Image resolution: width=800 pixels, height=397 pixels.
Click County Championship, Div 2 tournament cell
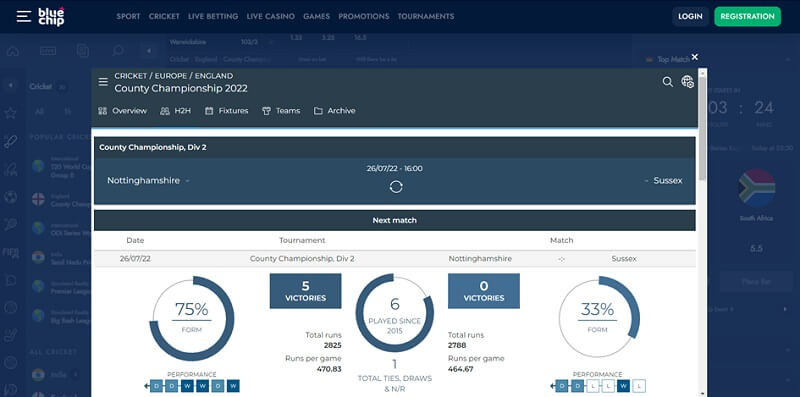point(302,259)
